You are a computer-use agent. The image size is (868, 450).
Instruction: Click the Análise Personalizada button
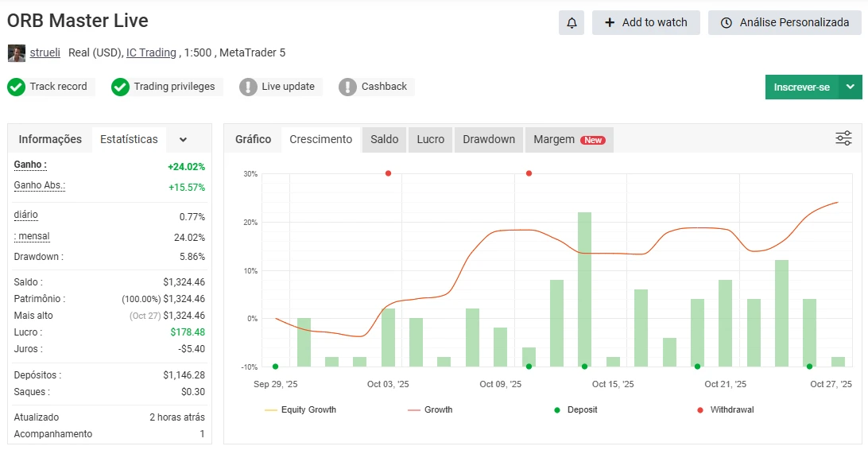[785, 23]
